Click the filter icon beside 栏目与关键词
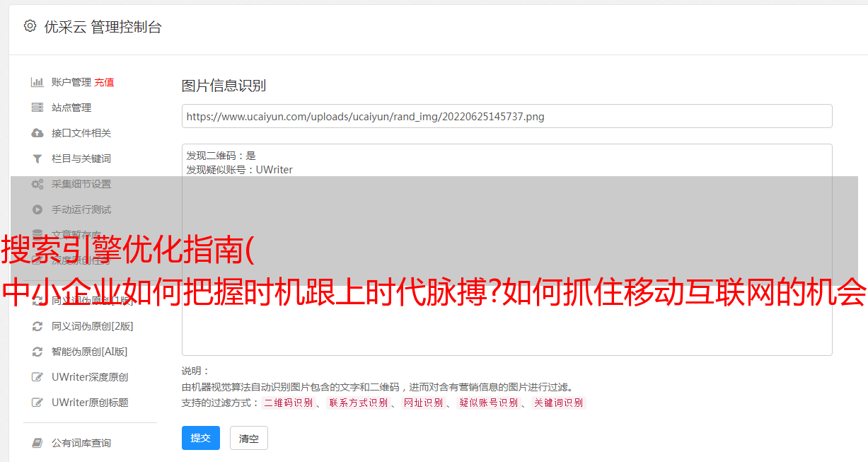 [x=37, y=158]
